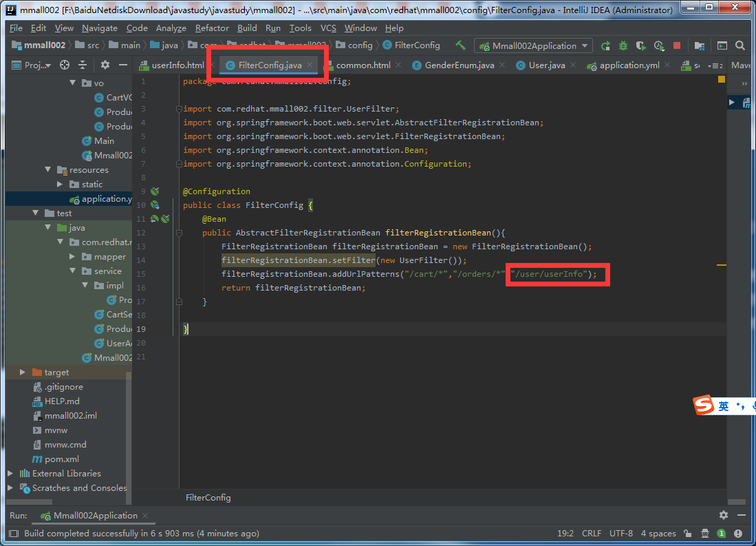Collapse the test folder
756x546 pixels.
35,213
